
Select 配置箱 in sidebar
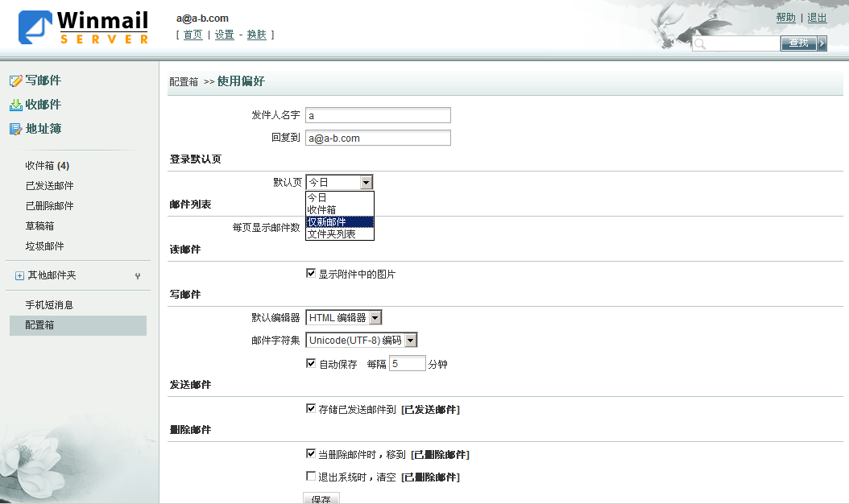(78, 325)
